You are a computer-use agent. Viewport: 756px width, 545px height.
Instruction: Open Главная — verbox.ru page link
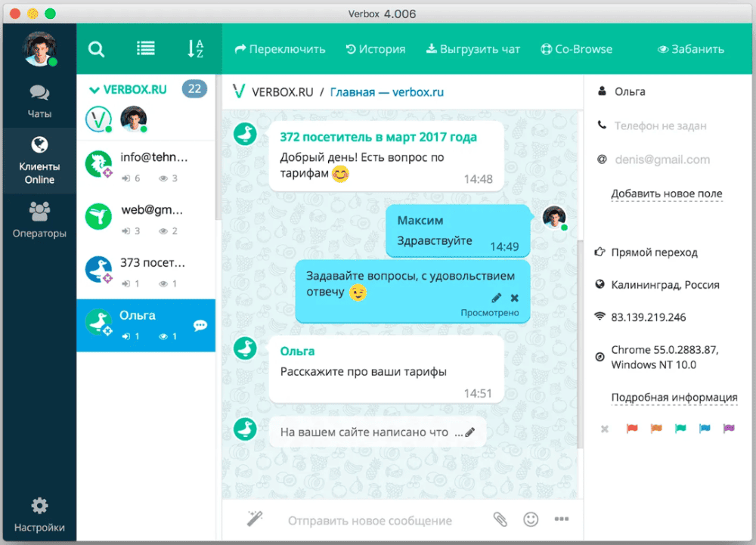pos(386,92)
